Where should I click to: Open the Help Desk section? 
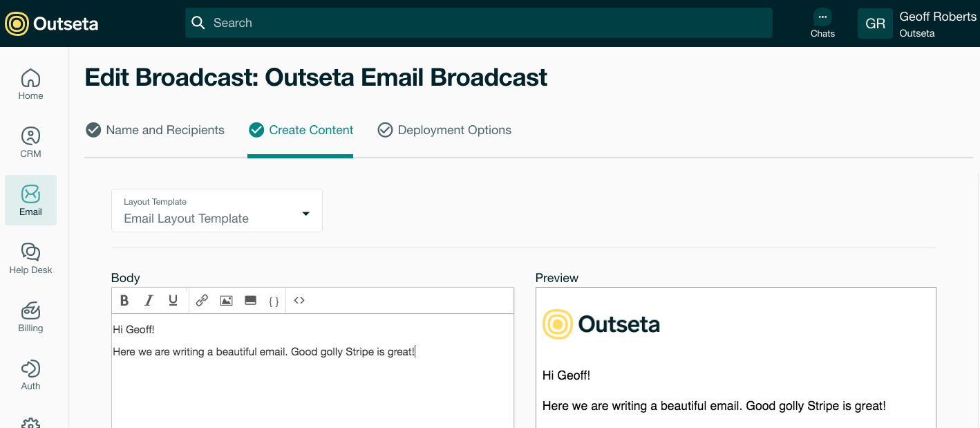point(30,259)
